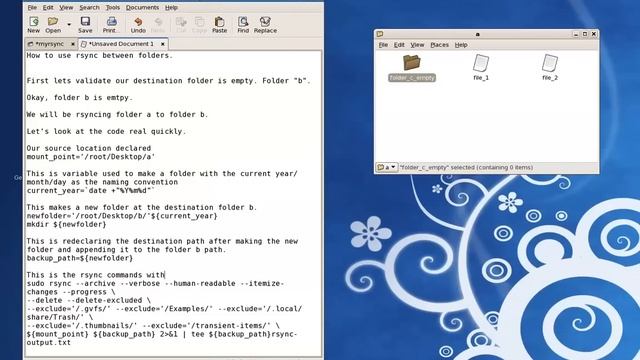Click the line "Okay, folder b is emtpy."

point(80,98)
